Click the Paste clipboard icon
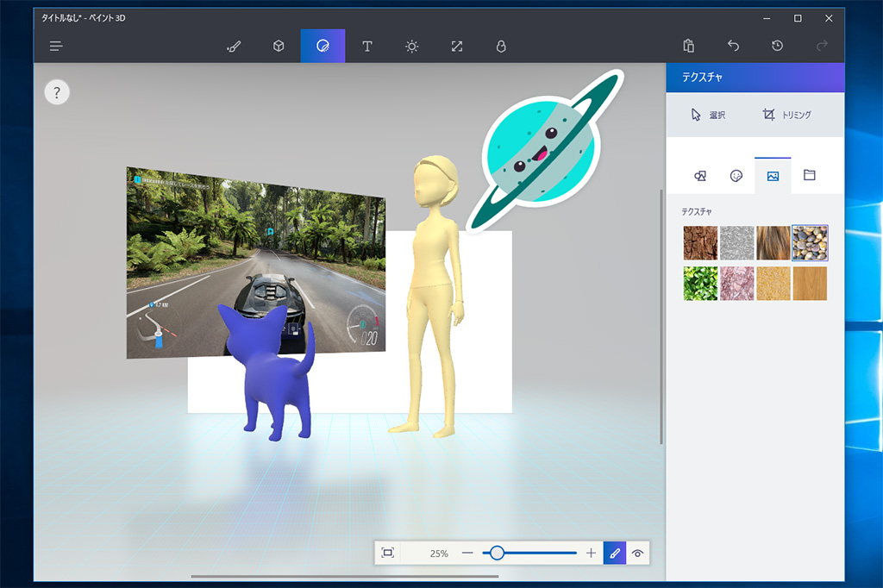The image size is (883, 588). (x=688, y=46)
